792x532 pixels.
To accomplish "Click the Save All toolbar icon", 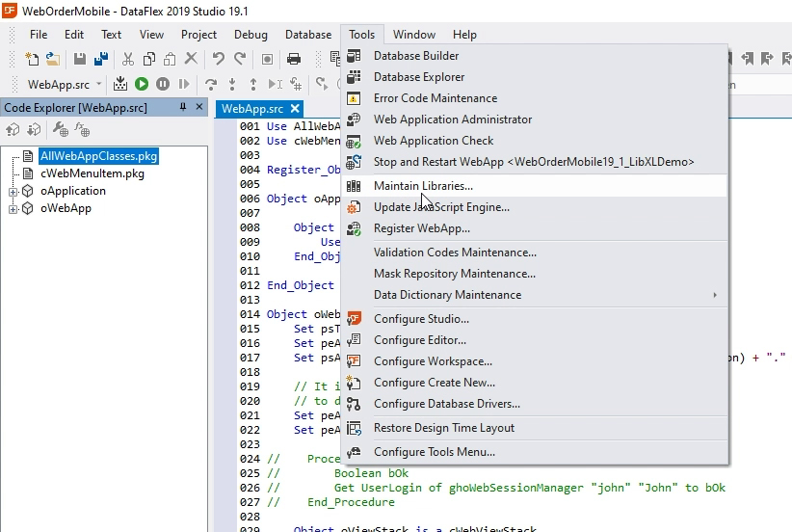I will pos(99,60).
